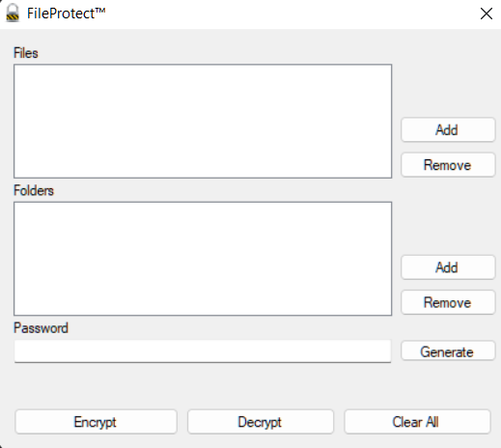This screenshot has height=448, width=501.
Task: Add a folder to the Folders list
Action: coord(448,267)
